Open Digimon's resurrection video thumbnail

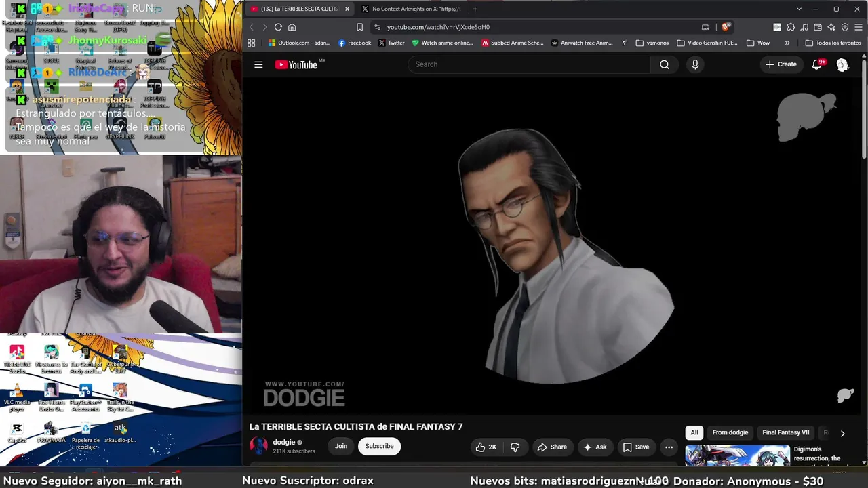coord(737,455)
